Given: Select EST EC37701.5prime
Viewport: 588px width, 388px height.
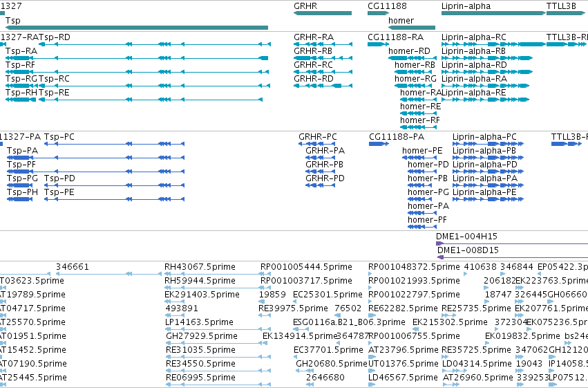Looking at the screenshot, I should tap(328, 351).
